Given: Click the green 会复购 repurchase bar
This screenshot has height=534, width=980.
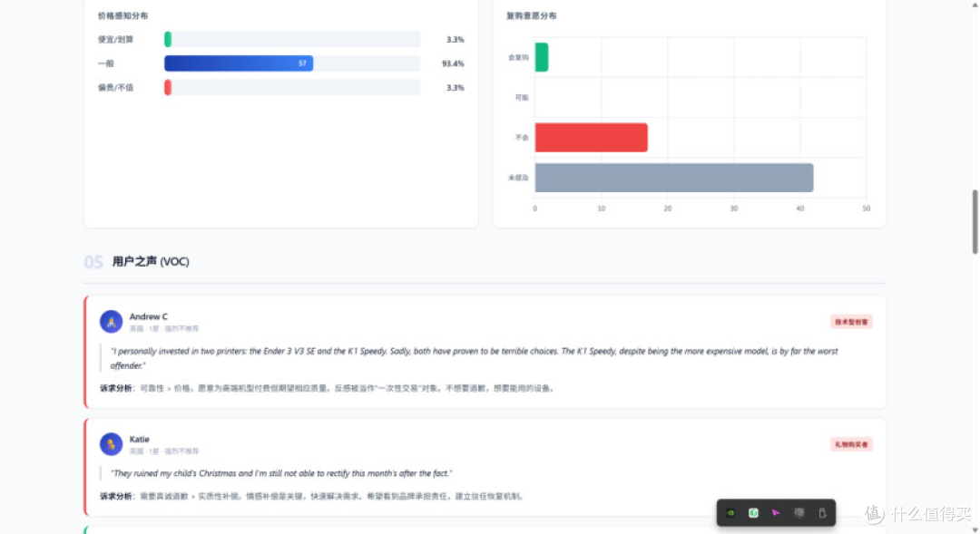Looking at the screenshot, I should point(541,57).
